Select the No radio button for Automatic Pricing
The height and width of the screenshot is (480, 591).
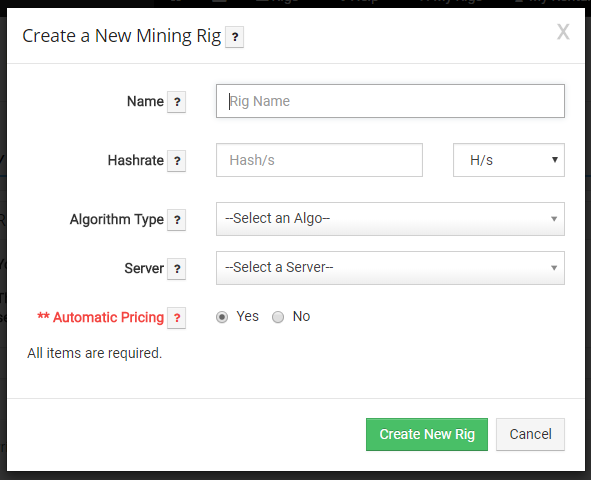coord(278,317)
